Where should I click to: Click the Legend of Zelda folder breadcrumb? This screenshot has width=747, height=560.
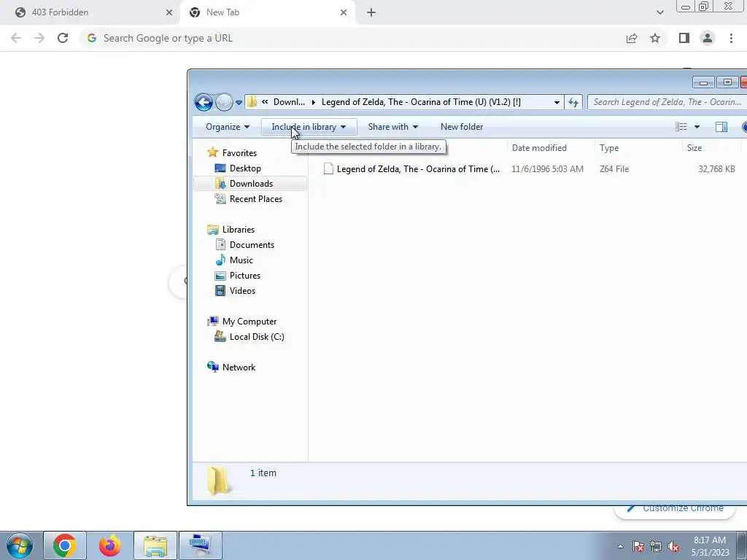[421, 102]
